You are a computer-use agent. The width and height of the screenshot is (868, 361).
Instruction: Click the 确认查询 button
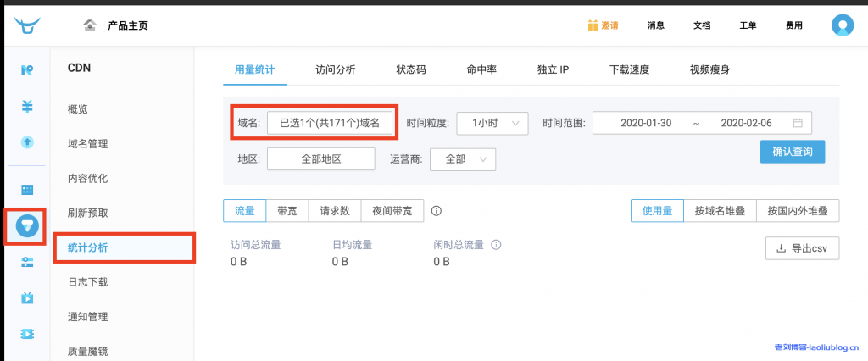793,152
